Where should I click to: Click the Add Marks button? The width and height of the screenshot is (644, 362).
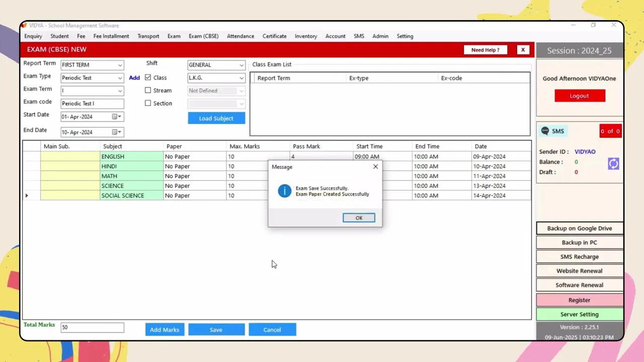pos(165,330)
